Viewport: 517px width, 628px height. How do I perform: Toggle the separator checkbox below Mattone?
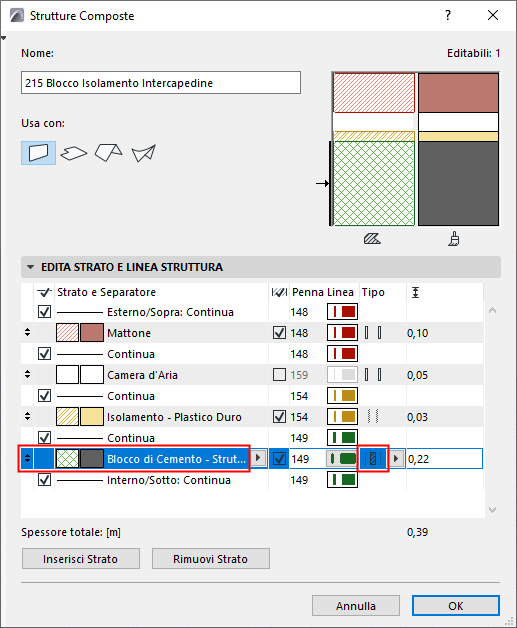pyautogui.click(x=44, y=354)
